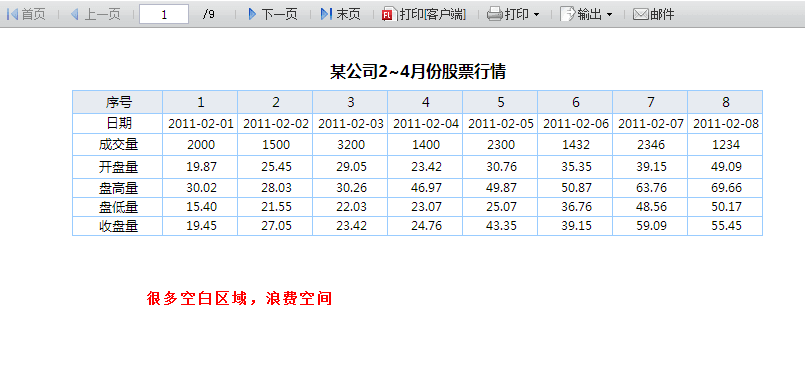
Task: Click the envelope icon for 邮件
Action: [x=641, y=14]
